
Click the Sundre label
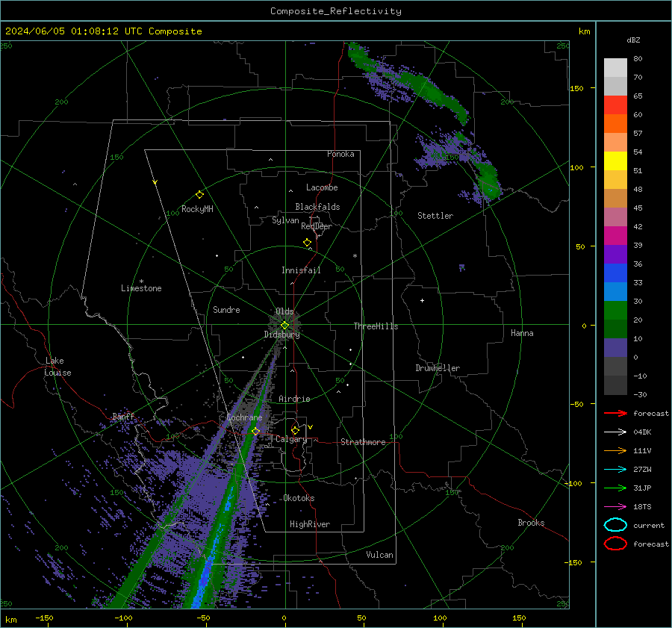pos(226,309)
